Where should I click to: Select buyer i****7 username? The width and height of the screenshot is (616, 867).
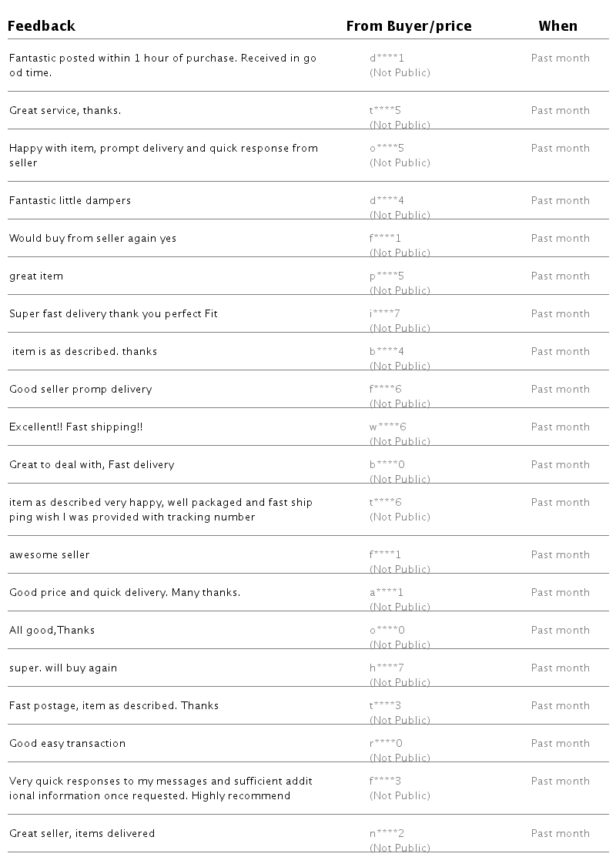(x=385, y=313)
